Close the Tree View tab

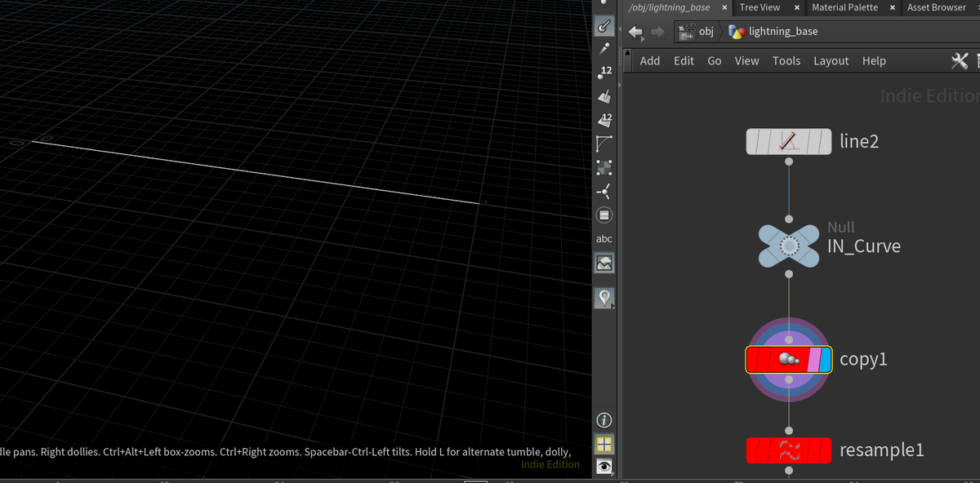click(x=796, y=7)
